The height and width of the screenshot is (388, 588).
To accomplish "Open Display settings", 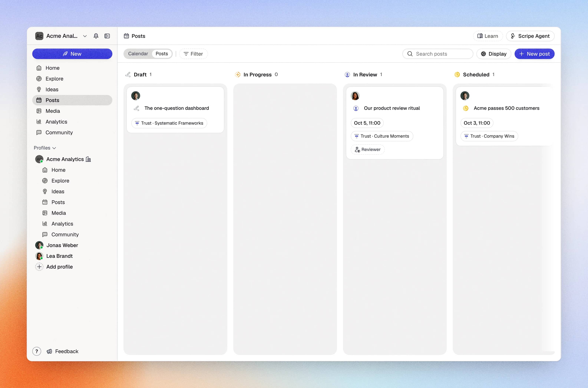I will pyautogui.click(x=493, y=54).
